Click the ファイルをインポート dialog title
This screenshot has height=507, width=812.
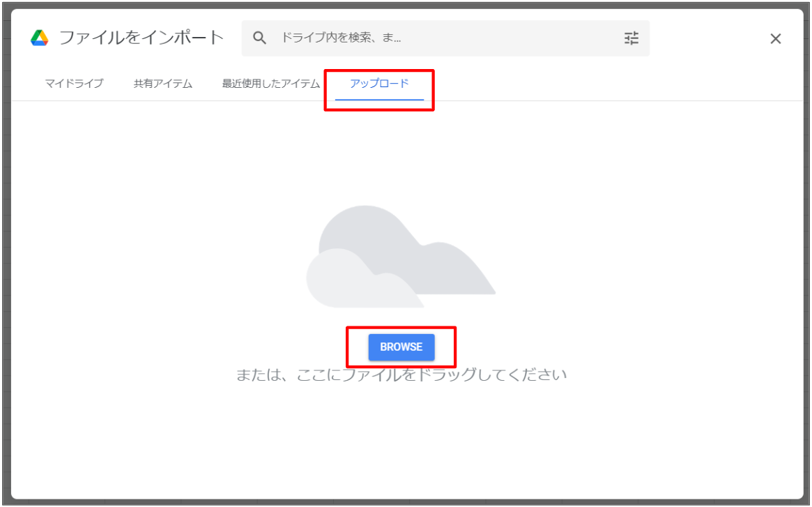[x=141, y=38]
